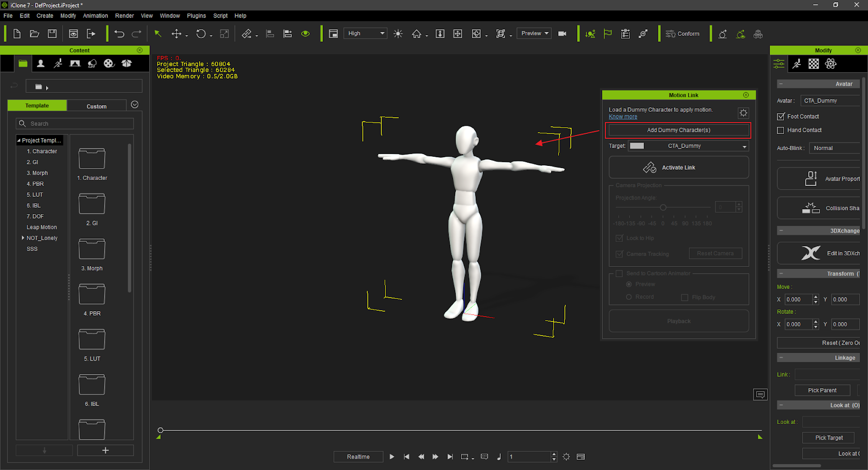The height and width of the screenshot is (470, 868).
Task: Open the Modify panel physics gear tab
Action: 831,64
